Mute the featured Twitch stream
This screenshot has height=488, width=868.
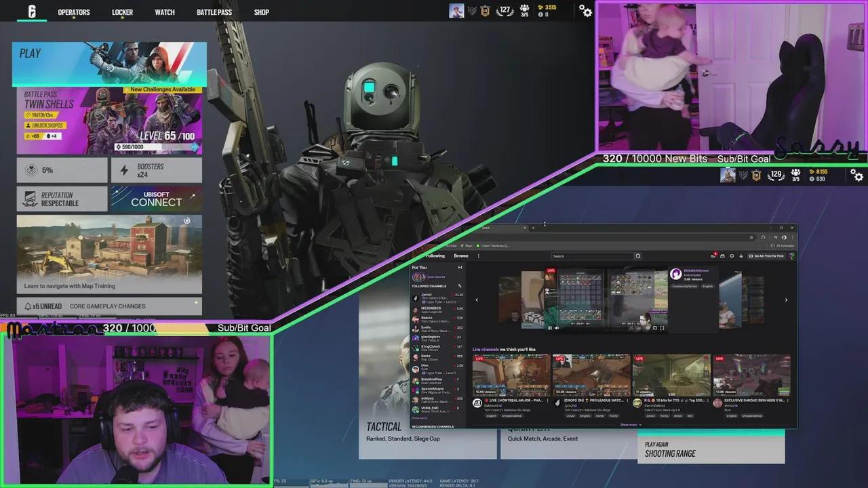[x=557, y=328]
